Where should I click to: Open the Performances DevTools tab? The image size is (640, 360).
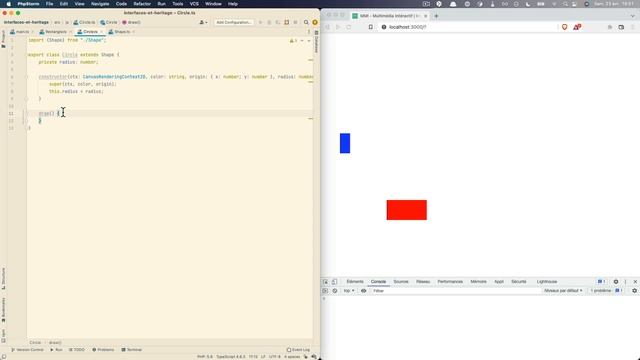pos(450,282)
